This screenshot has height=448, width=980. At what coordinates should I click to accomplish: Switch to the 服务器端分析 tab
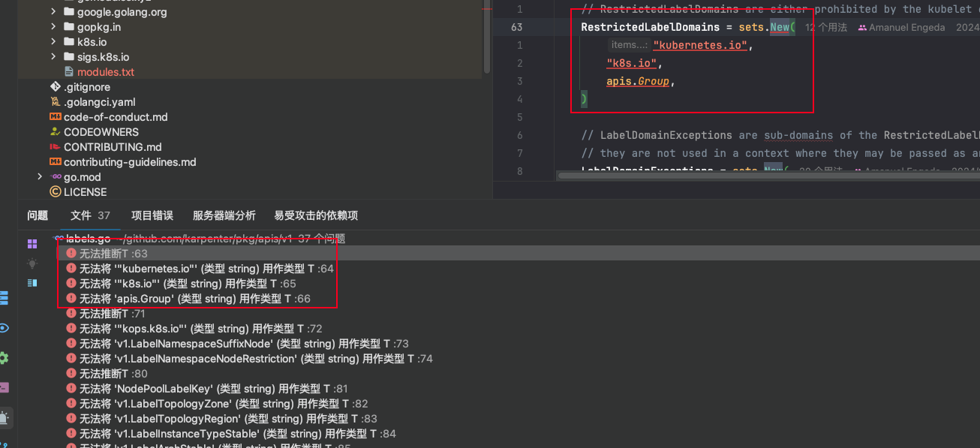pos(224,215)
